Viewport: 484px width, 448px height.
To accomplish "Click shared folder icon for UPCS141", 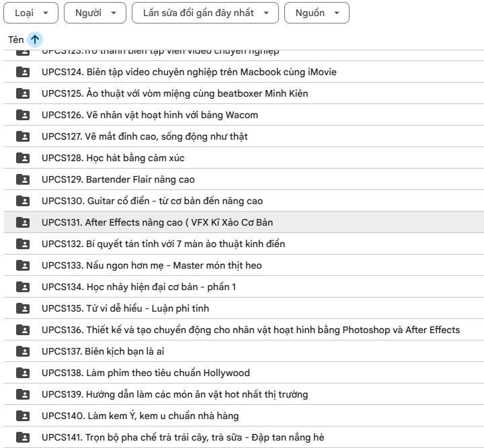I will (23, 437).
